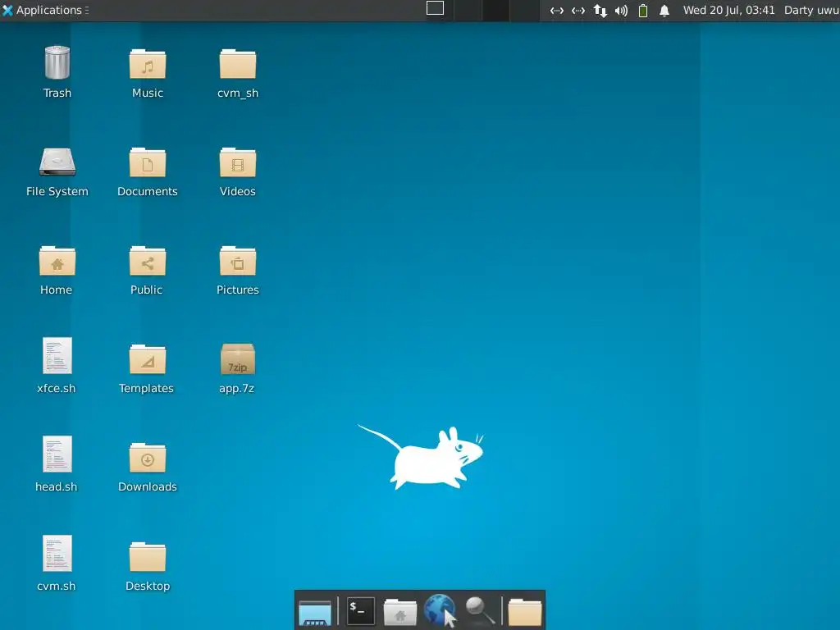Click the first network connection arrows icon
Viewport: 840px width, 630px height.
point(557,11)
